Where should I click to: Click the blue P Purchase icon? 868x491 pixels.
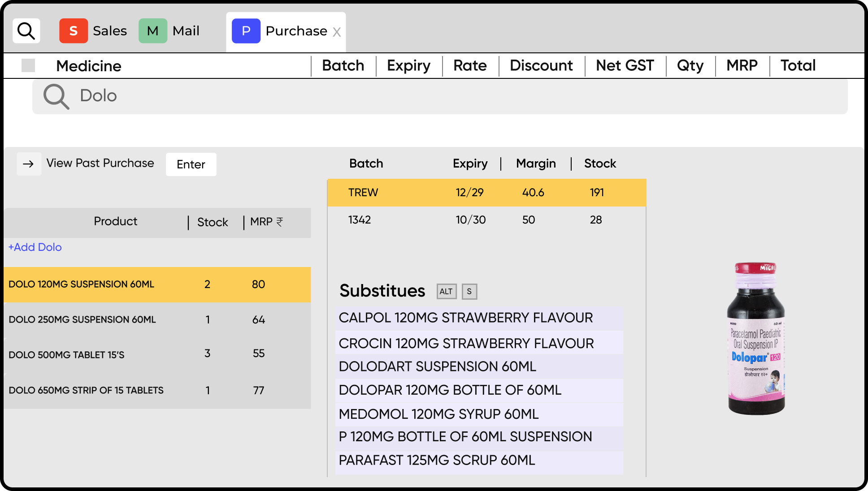(x=246, y=31)
